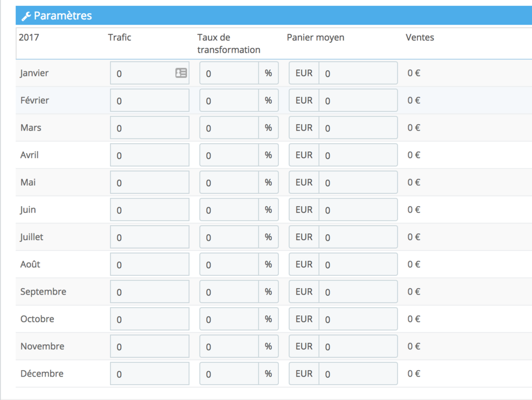The width and height of the screenshot is (532, 400).
Task: Click the Avril Panier moyen input
Action: [x=358, y=156]
